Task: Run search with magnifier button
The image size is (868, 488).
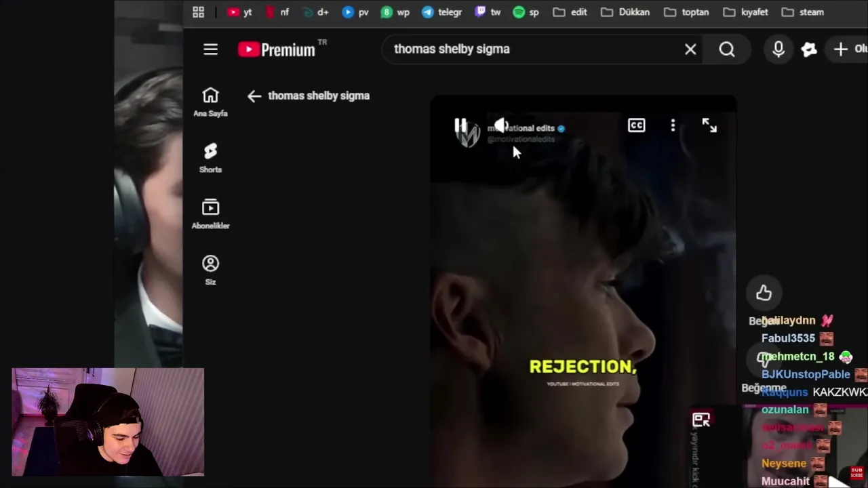Action: tap(727, 49)
